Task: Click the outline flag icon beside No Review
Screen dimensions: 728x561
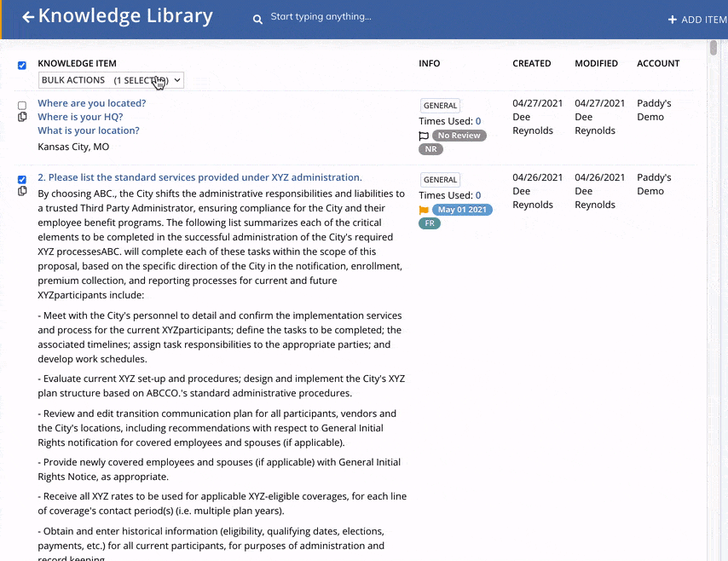Action: tap(424, 136)
